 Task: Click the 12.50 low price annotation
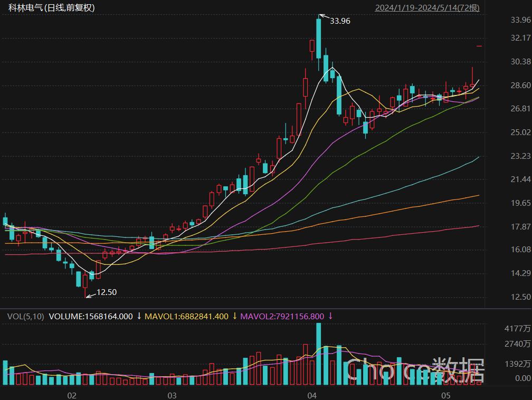[x=107, y=292]
